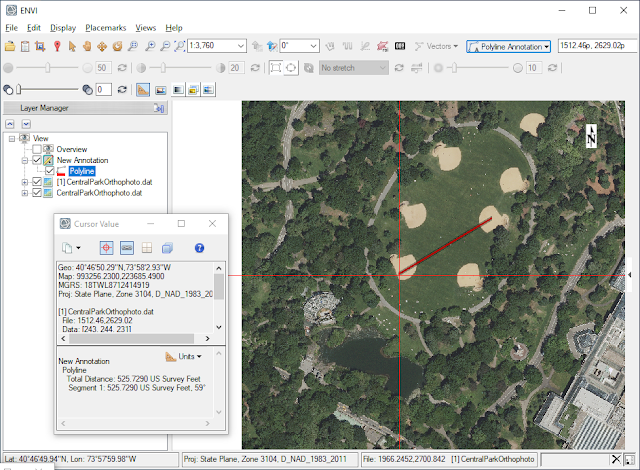Image resolution: width=640 pixels, height=470 pixels.
Task: Open the Vectors dropdown
Action: click(436, 46)
